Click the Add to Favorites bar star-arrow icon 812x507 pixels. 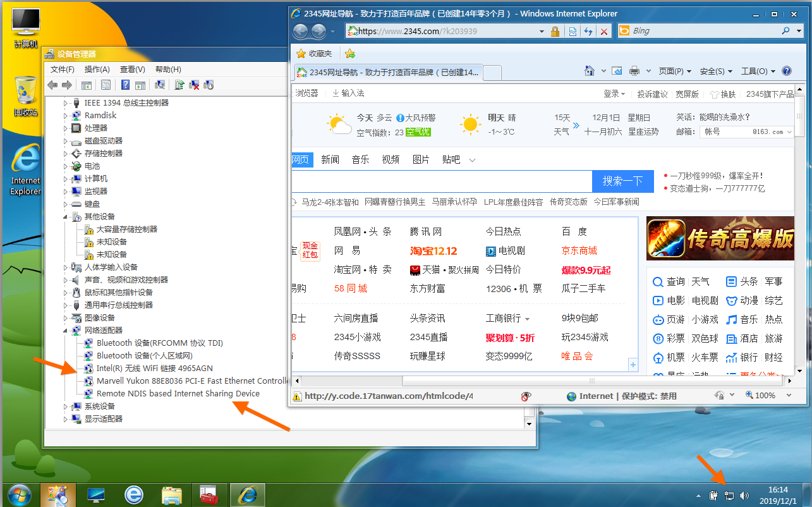350,54
